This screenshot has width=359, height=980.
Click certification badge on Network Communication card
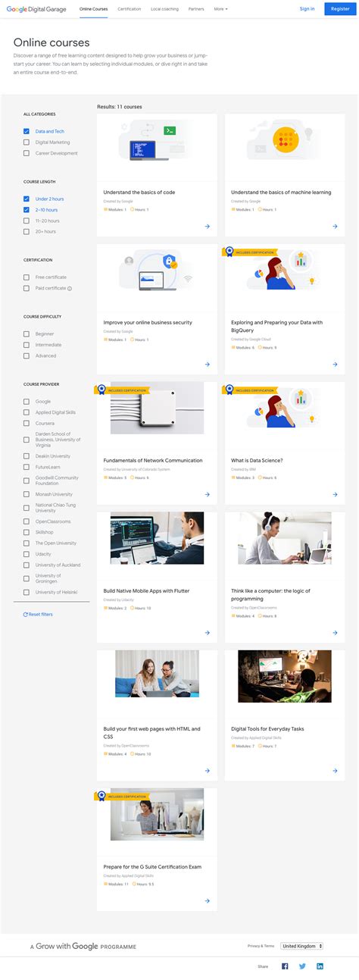click(122, 390)
